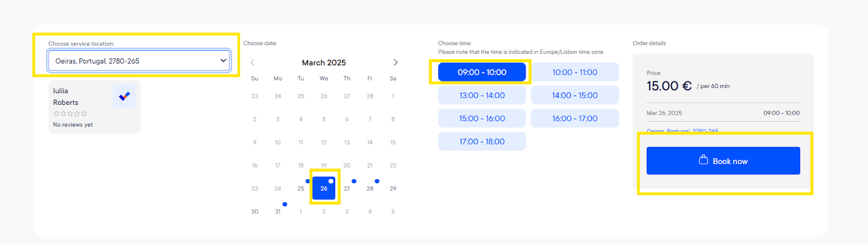
Task: Go to previous month with left chevron
Action: click(252, 62)
